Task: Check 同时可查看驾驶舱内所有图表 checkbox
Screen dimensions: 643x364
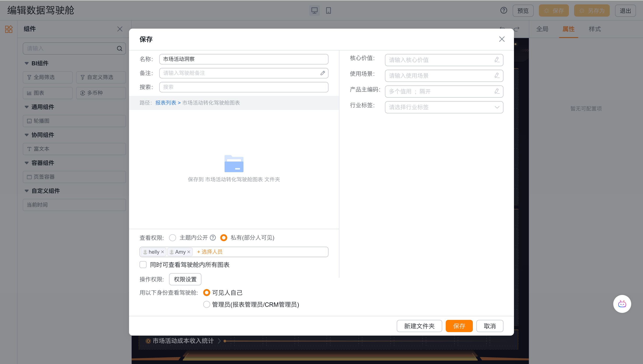Action: tap(143, 265)
